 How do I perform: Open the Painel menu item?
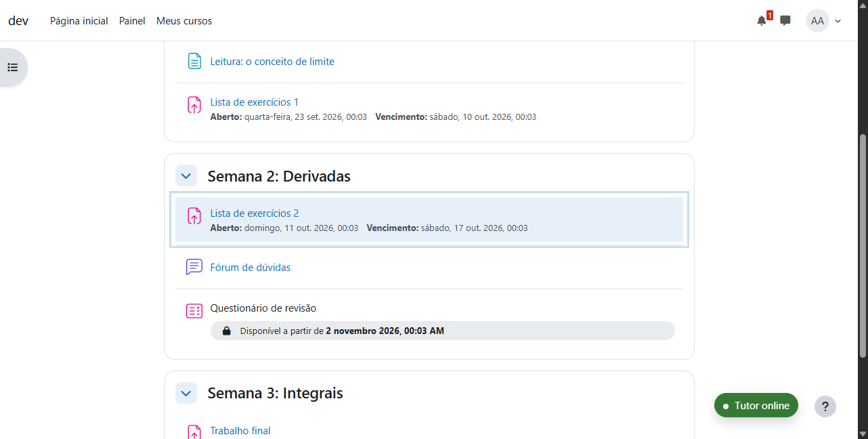click(132, 21)
